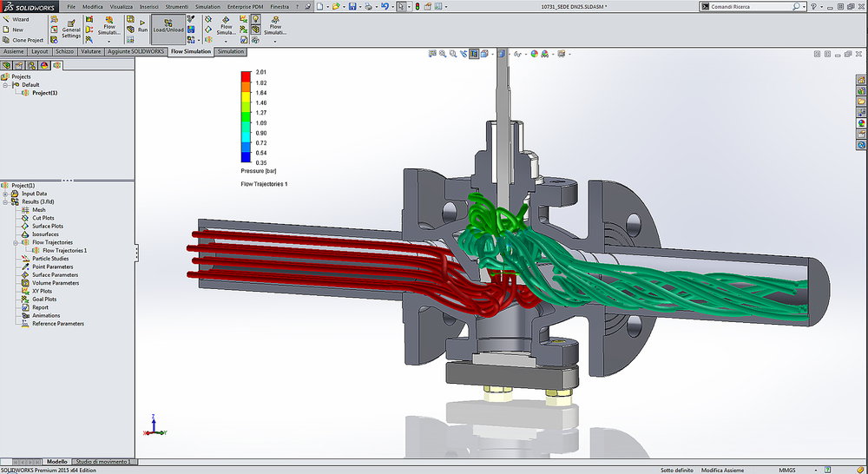
Task: Click the Save icon in the title bar
Action: tap(352, 6)
